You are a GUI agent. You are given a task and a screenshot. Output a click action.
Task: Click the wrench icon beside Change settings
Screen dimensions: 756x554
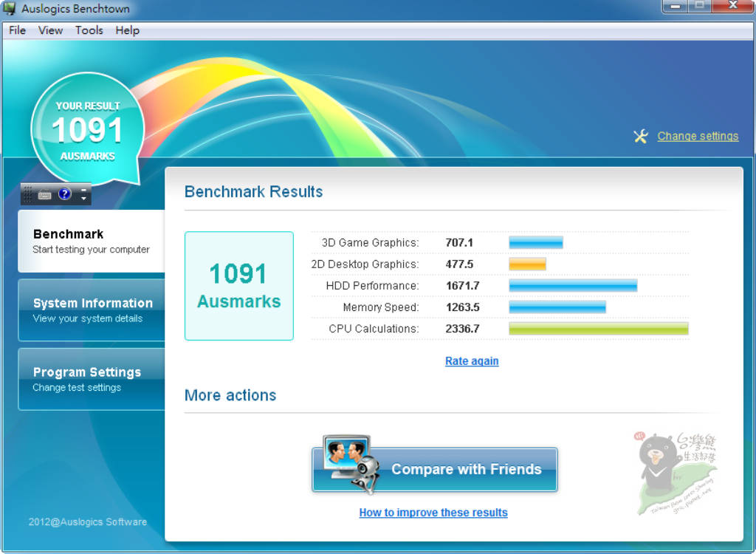tap(641, 137)
